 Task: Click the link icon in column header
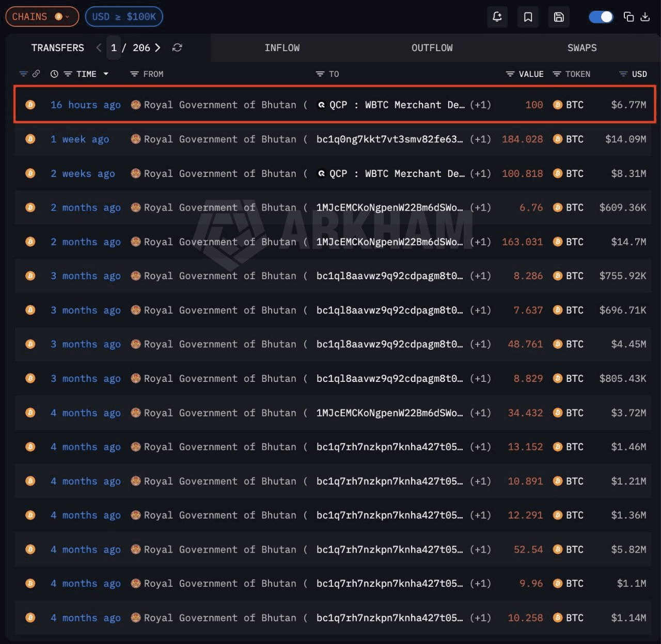point(36,74)
